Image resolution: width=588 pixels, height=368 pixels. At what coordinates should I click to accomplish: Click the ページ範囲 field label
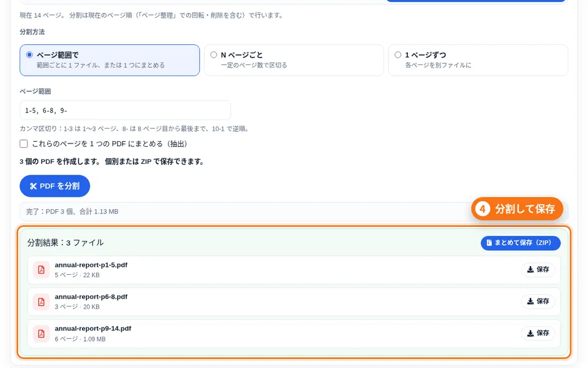point(36,91)
